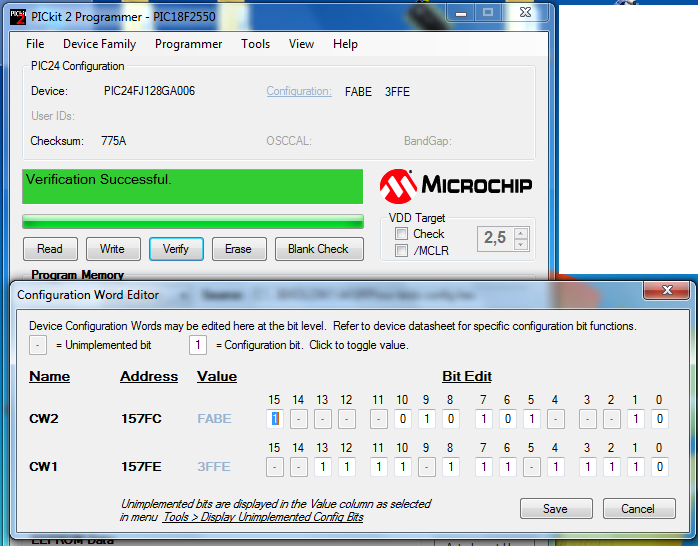Open the Help menu
Screen dimensions: 698x546
[345, 44]
